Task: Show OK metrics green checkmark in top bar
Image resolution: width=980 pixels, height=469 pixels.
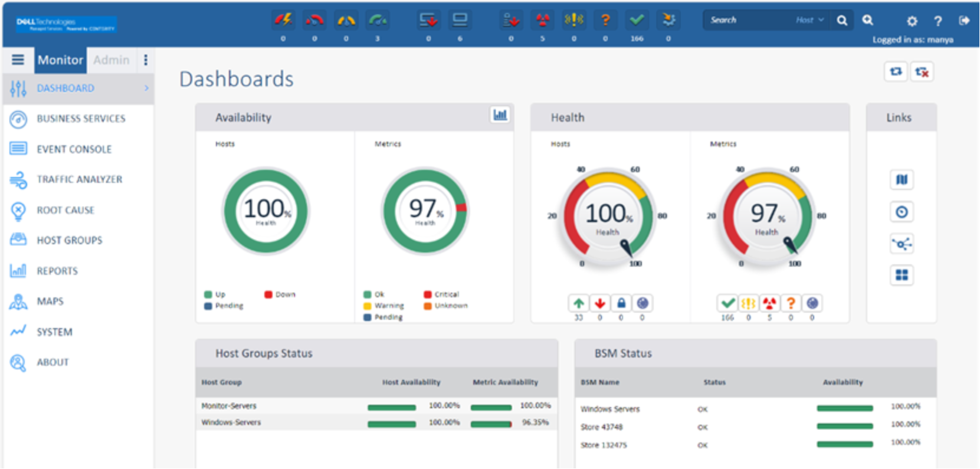Action: click(637, 20)
